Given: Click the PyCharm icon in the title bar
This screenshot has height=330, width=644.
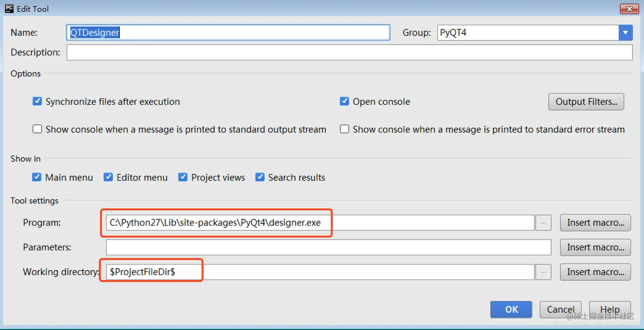Looking at the screenshot, I should coord(9,8).
